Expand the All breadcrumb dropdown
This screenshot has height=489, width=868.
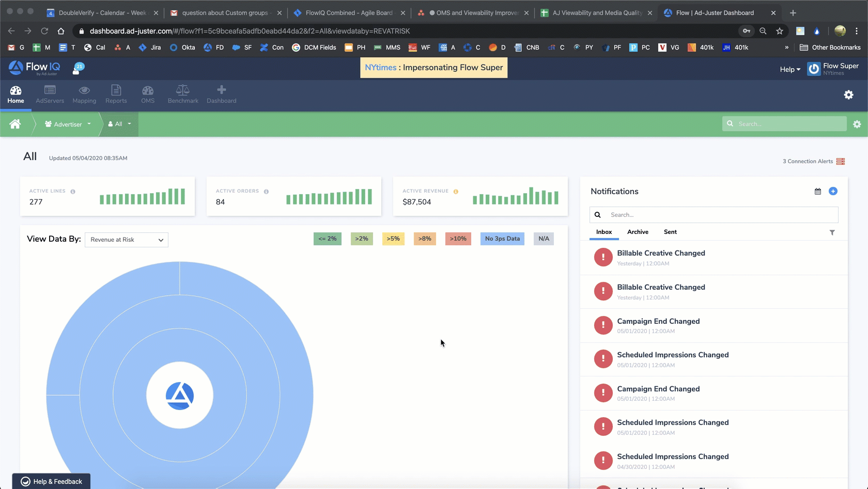point(119,124)
